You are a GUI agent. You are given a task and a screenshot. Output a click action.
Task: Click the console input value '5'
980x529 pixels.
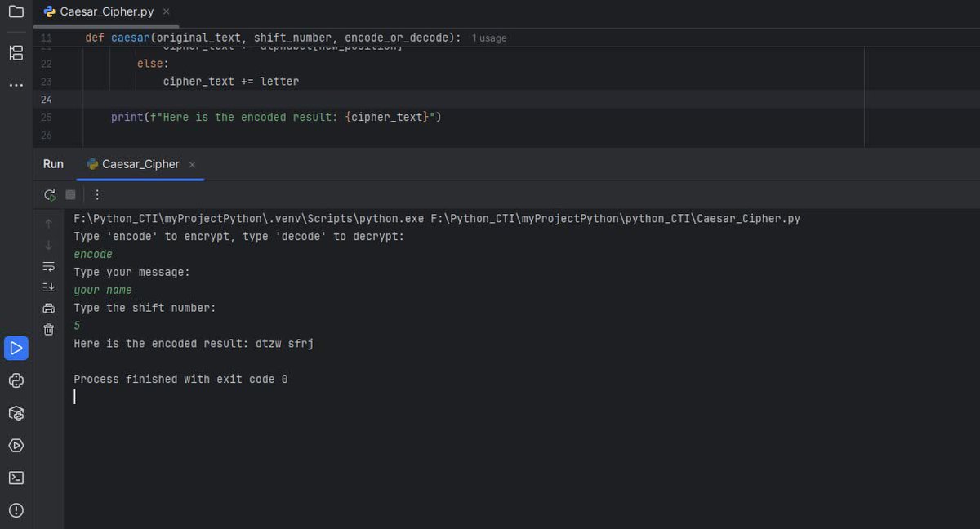coord(77,326)
